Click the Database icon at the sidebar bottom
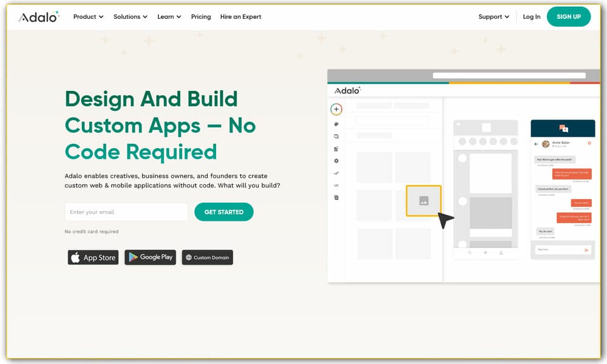Screen dimensions: 607x364 pos(336,197)
